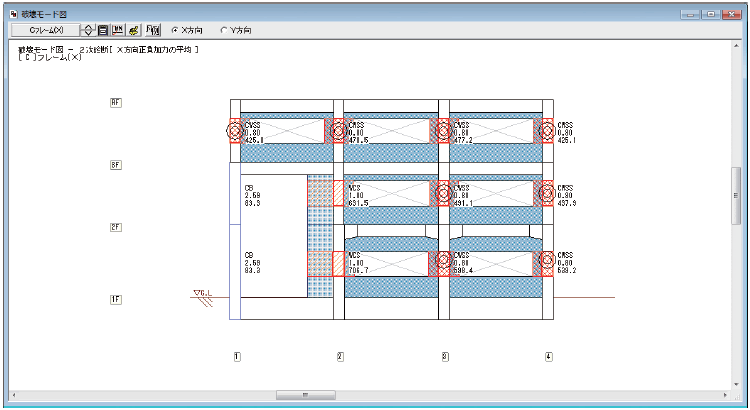Screen dimensions: 750x410
Task: Click the axis label 4
Action: click(549, 356)
